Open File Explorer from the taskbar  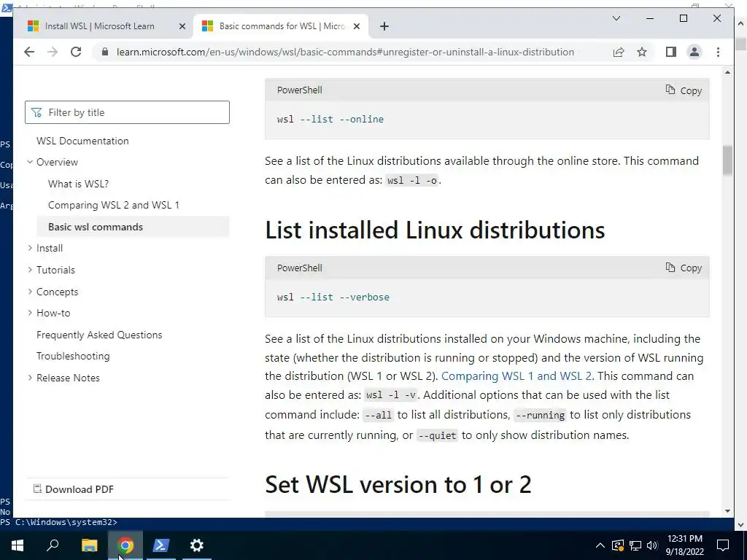[x=89, y=545]
